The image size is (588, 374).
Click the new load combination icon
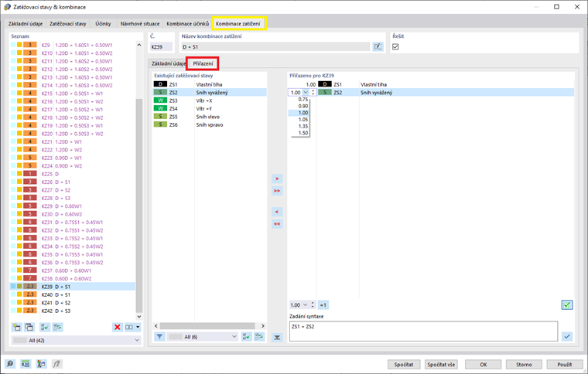(17, 327)
